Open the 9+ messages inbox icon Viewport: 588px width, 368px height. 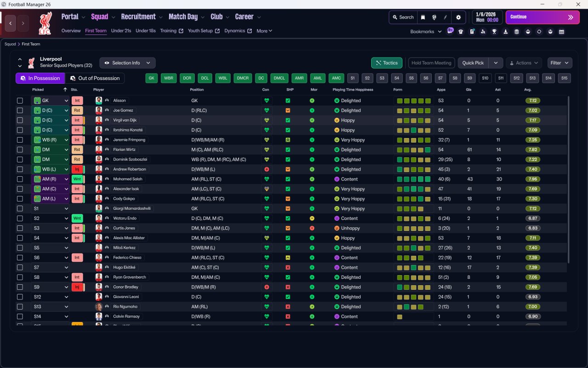[450, 31]
